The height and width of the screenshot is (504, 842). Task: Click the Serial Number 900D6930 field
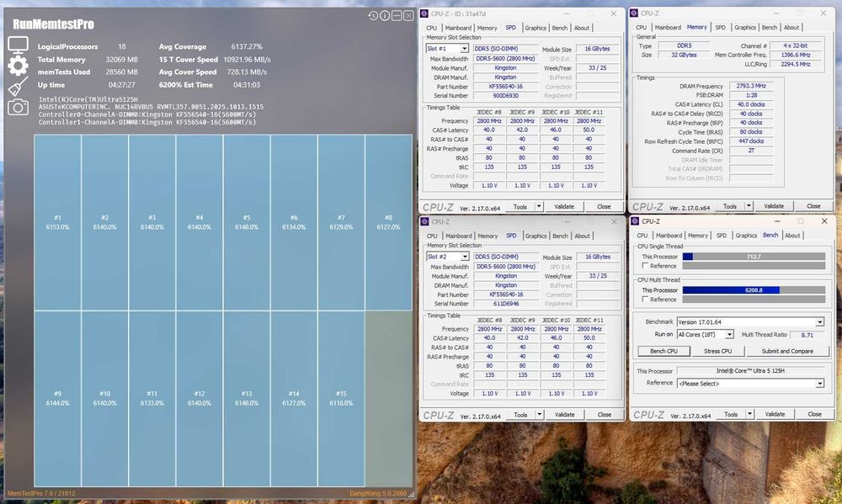506,96
